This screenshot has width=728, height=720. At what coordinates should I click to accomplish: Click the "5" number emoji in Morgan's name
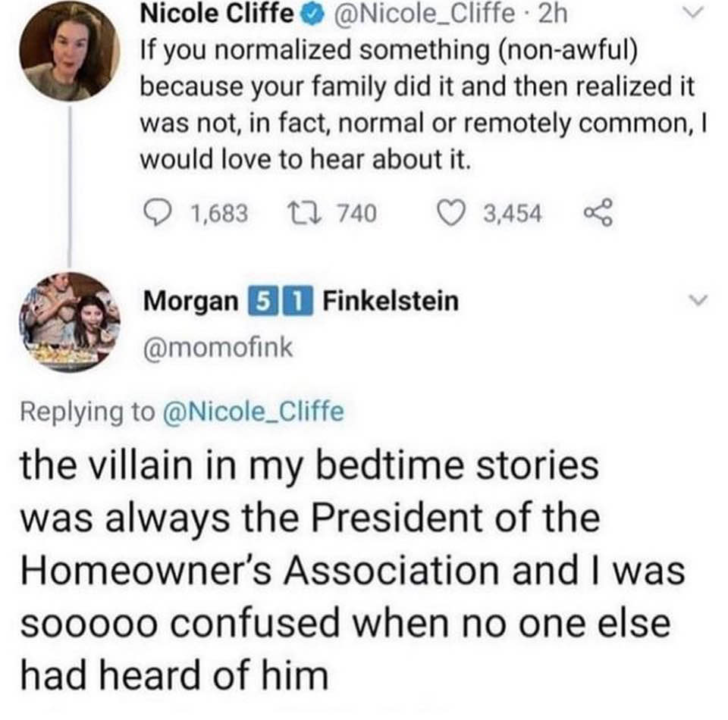pyautogui.click(x=258, y=301)
